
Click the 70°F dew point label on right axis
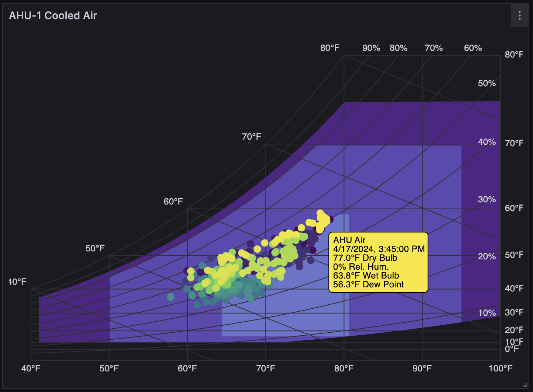(514, 143)
